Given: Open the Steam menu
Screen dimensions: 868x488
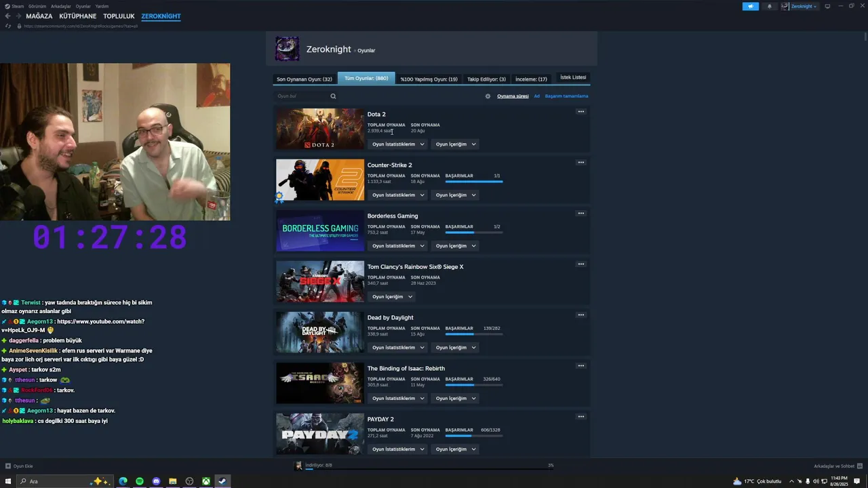Looking at the screenshot, I should coord(14,6).
